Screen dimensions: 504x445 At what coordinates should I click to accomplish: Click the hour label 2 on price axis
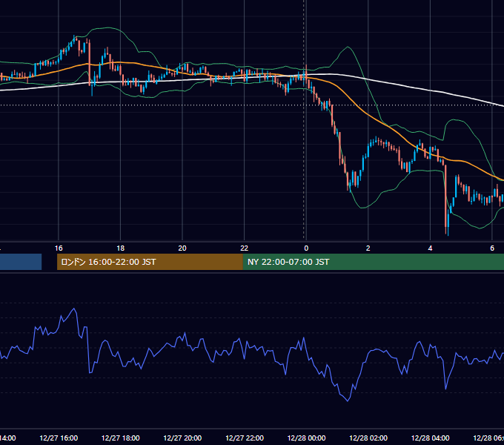[368, 248]
